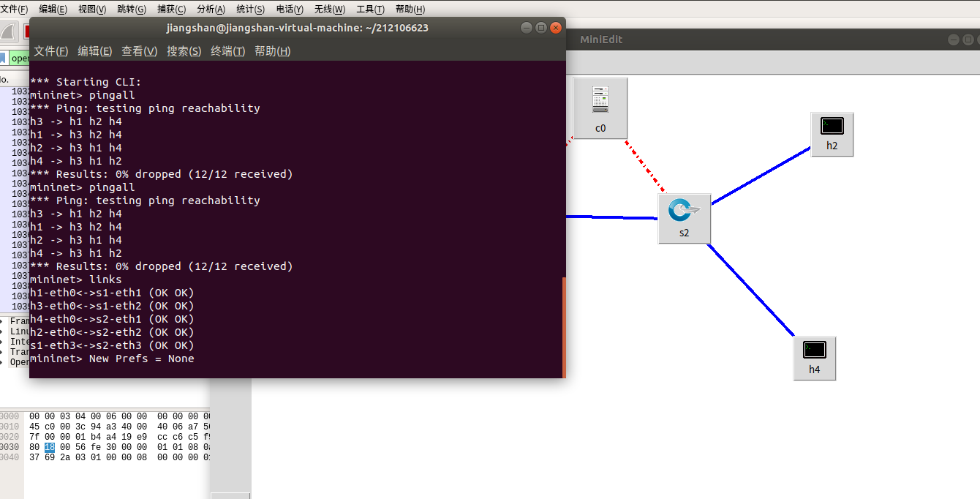Click the highlighted hex byte 18
The height and width of the screenshot is (499, 980).
tap(49, 447)
